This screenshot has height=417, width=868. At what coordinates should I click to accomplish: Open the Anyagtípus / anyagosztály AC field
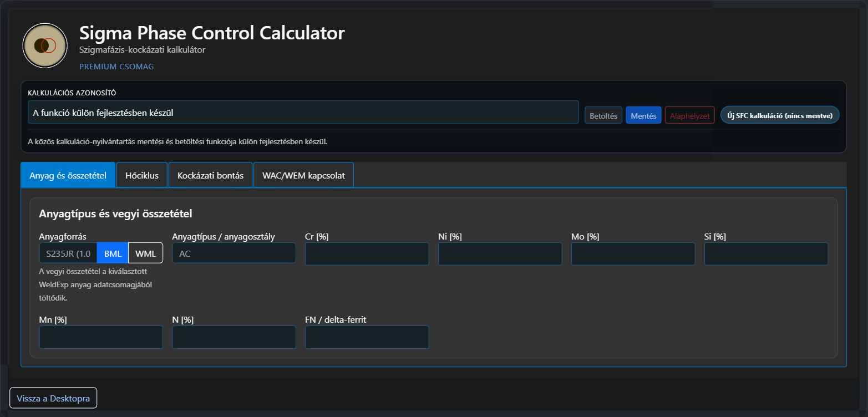pyautogui.click(x=234, y=253)
